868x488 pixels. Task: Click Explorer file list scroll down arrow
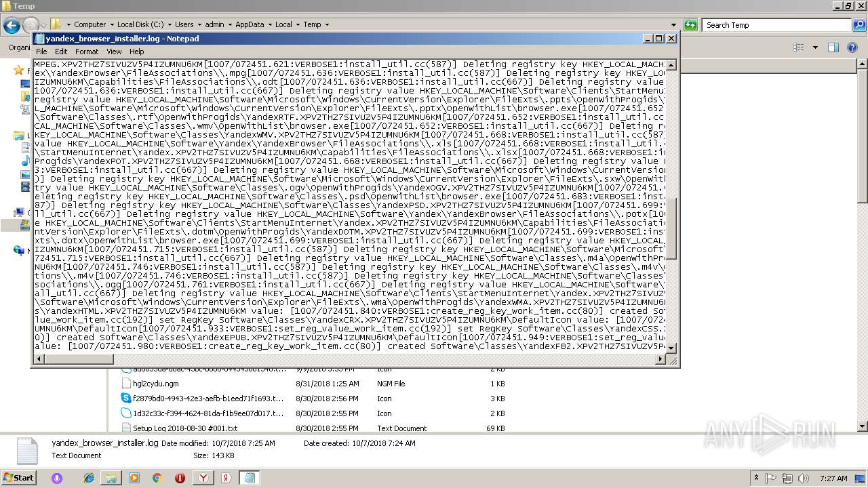click(x=863, y=426)
